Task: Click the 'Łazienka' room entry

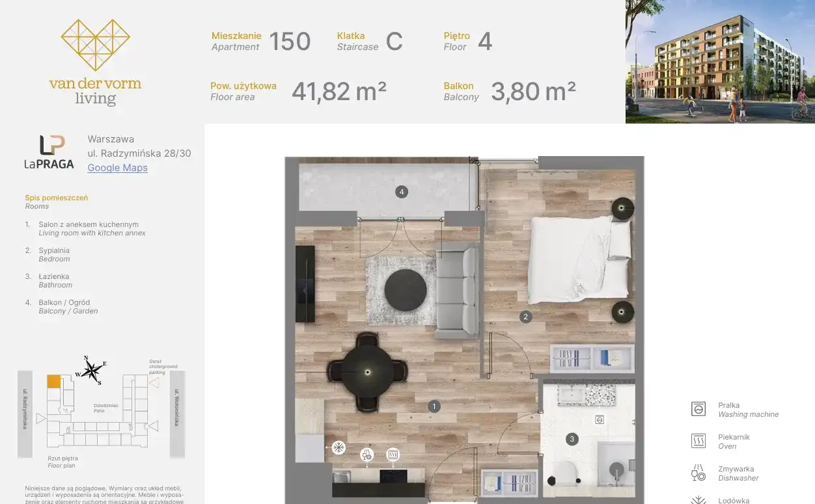Action: pyautogui.click(x=54, y=276)
